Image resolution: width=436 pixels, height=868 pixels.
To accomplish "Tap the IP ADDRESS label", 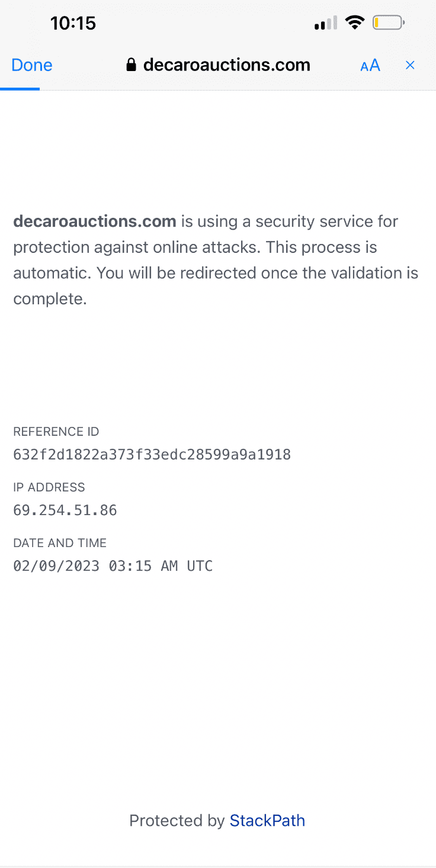I will (49, 487).
